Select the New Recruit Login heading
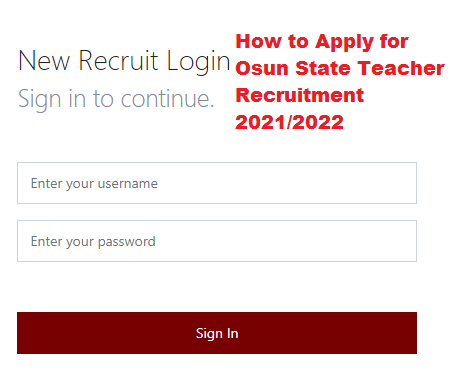Viewport: 454px width, 382px height. pyautogui.click(x=124, y=61)
